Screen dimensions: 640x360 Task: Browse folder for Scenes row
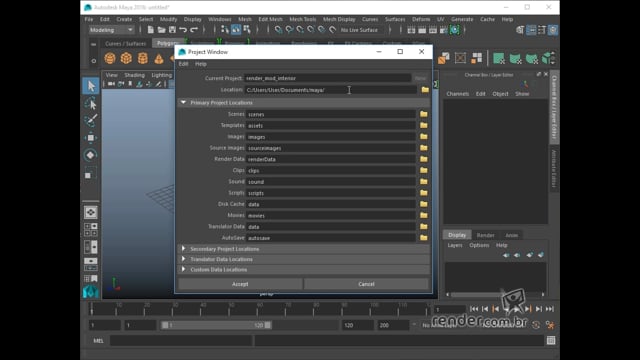pos(424,114)
